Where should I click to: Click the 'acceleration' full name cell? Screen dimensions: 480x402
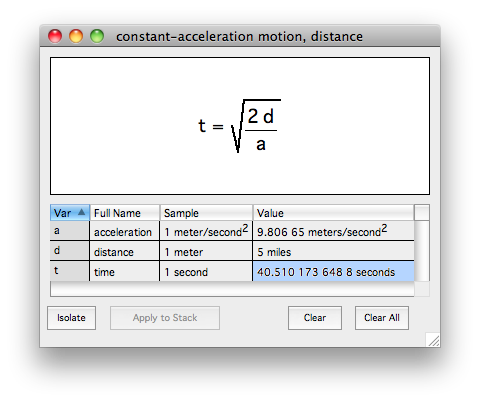pos(125,231)
